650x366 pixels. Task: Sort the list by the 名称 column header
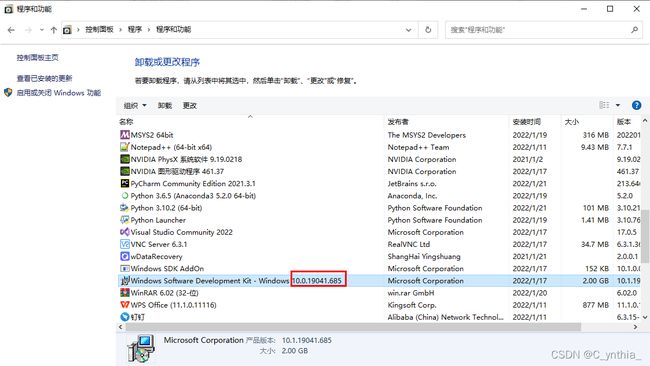point(126,122)
